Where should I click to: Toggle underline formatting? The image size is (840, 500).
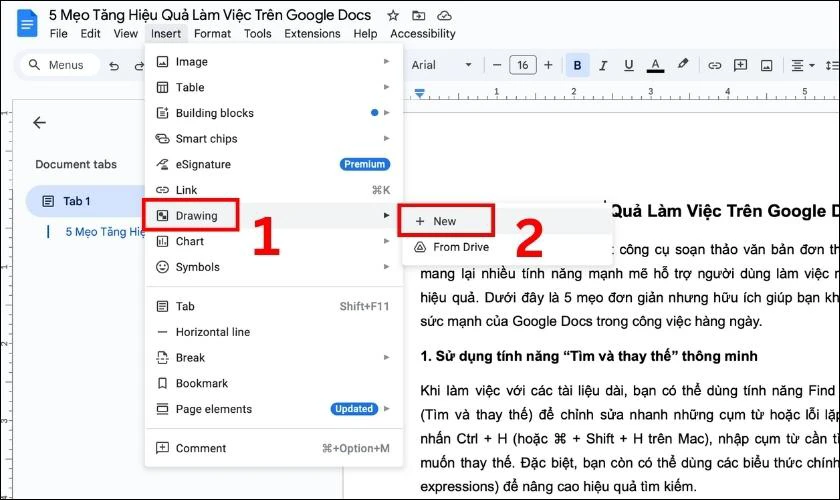pos(629,65)
